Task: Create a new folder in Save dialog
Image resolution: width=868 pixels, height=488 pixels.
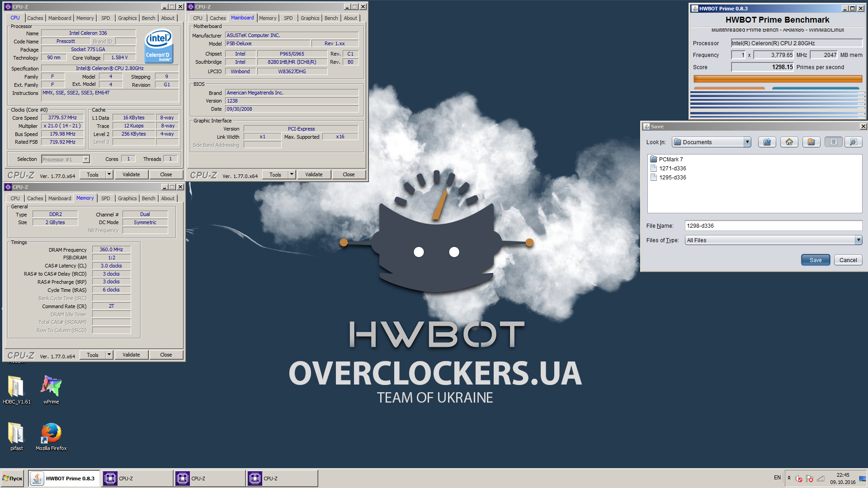Action: click(811, 142)
